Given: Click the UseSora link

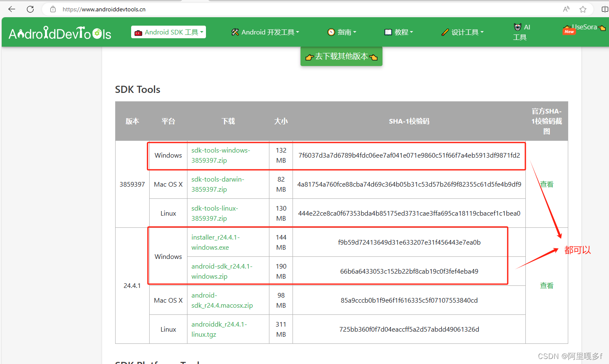Looking at the screenshot, I should click(584, 28).
